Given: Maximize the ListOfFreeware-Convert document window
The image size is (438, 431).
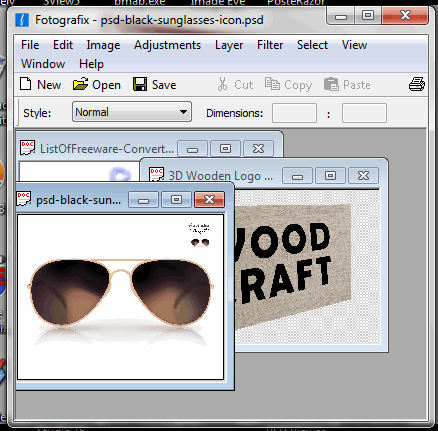Looking at the screenshot, I should click(x=225, y=149).
